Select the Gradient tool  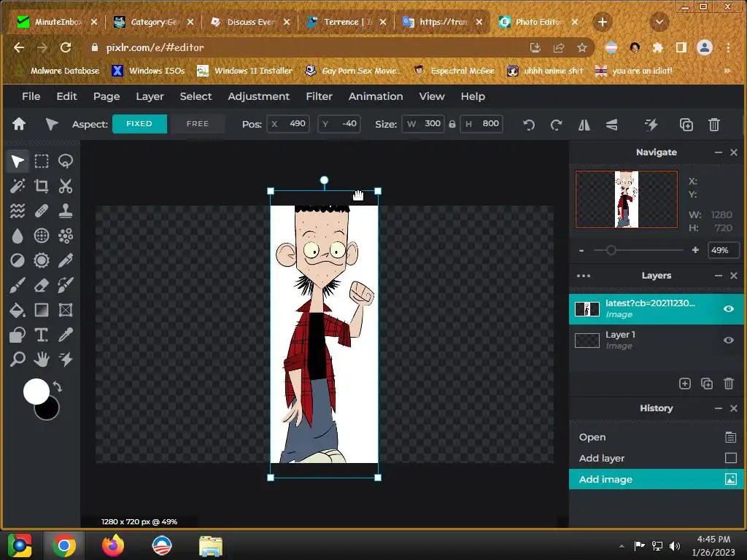point(42,310)
